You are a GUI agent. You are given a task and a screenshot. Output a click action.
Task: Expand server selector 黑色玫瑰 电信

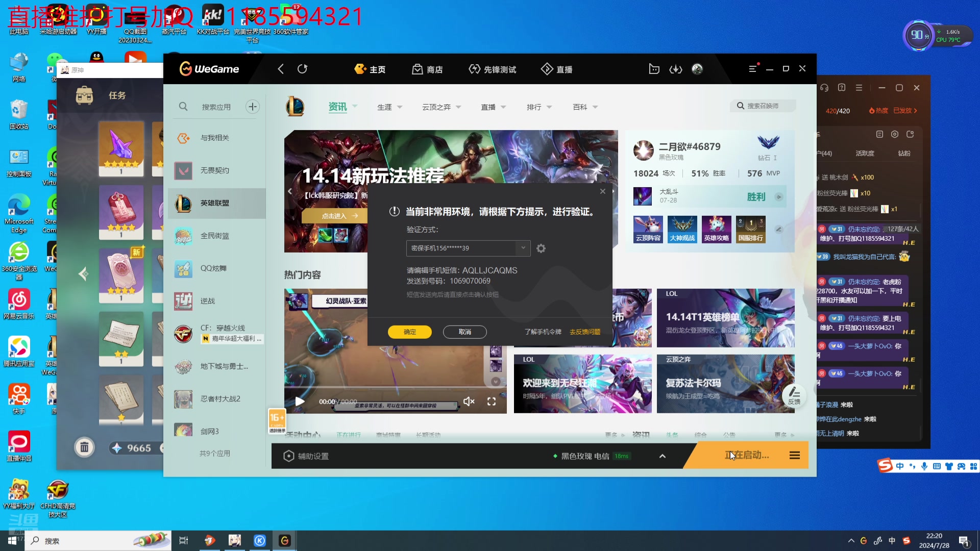663,456
